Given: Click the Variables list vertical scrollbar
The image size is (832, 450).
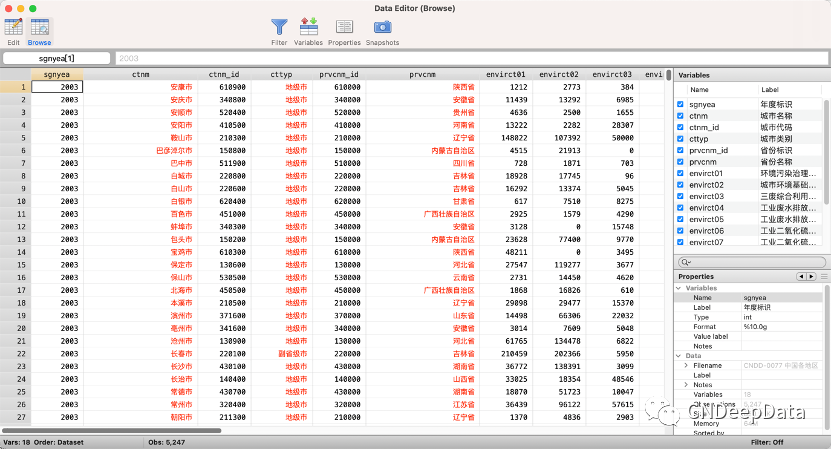Looking at the screenshot, I should [x=826, y=151].
